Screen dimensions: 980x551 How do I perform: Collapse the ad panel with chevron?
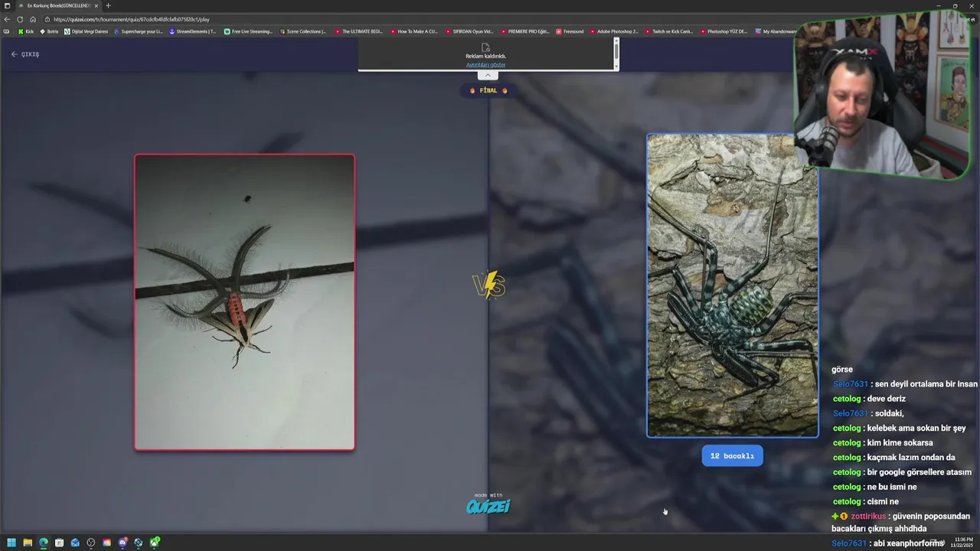click(x=488, y=75)
